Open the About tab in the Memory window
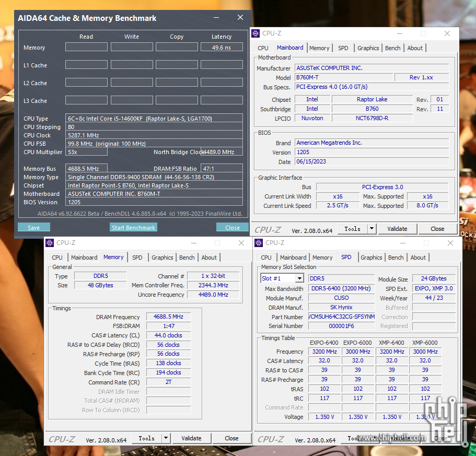The height and width of the screenshot is (456, 476). [209, 258]
